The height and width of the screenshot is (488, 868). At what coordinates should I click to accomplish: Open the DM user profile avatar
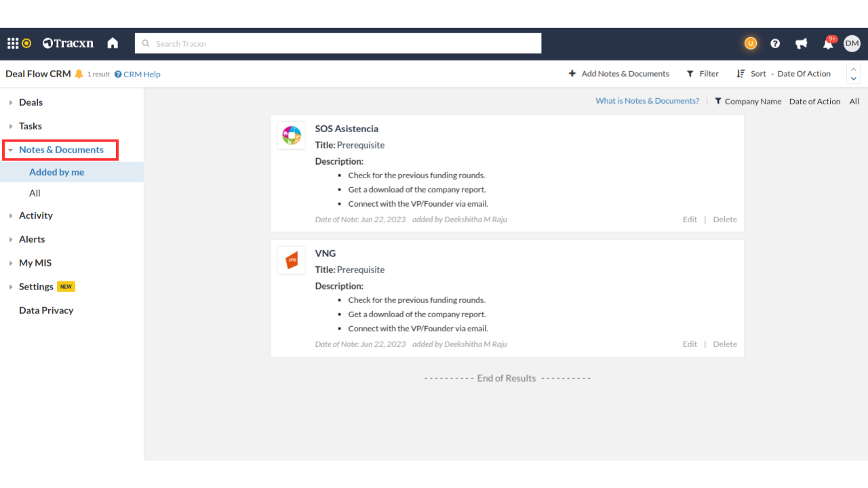tap(852, 43)
